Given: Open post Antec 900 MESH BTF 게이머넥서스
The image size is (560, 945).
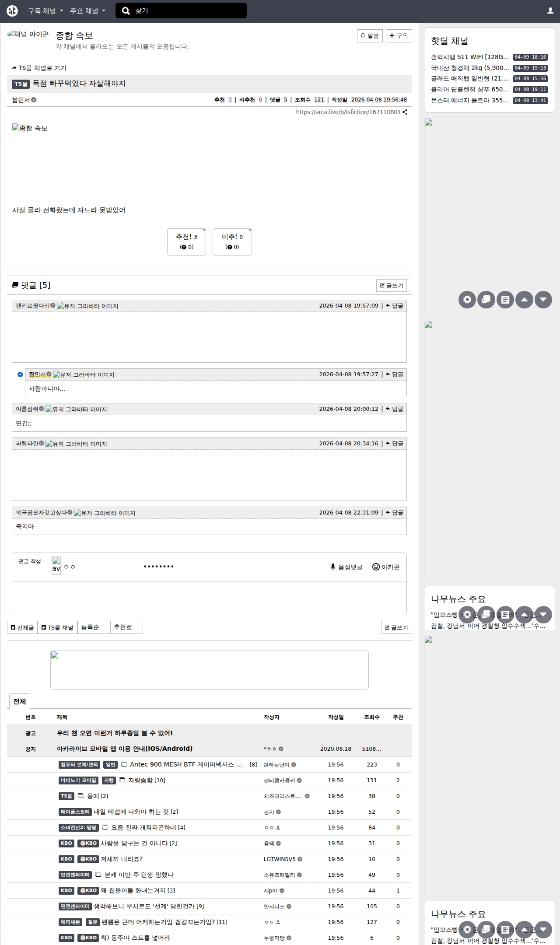Looking at the screenshot, I should click(186, 764).
